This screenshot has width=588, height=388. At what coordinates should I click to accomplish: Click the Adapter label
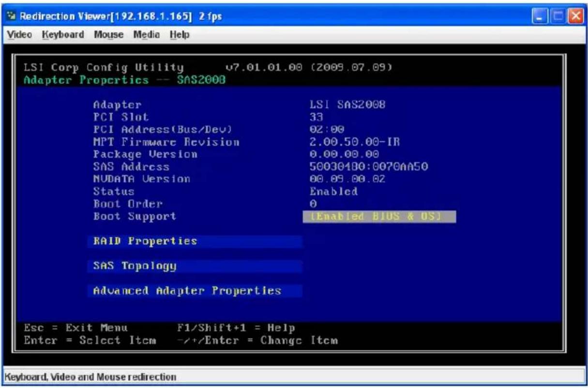pyautogui.click(x=118, y=105)
